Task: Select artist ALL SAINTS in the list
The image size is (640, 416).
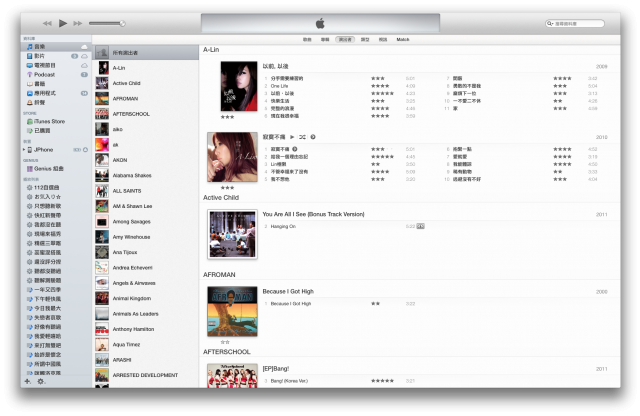Action: [x=146, y=191]
